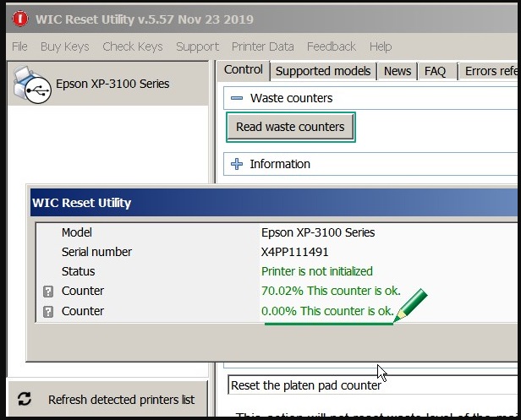Switch to the Control tab

coord(244,70)
